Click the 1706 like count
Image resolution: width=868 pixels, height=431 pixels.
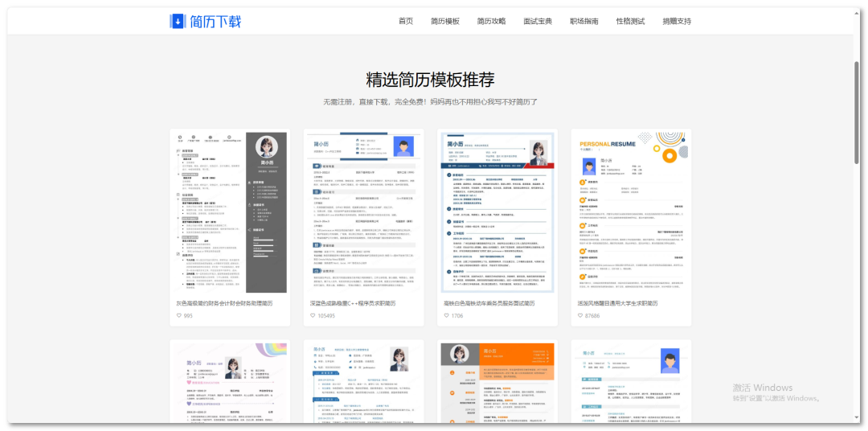pos(457,316)
